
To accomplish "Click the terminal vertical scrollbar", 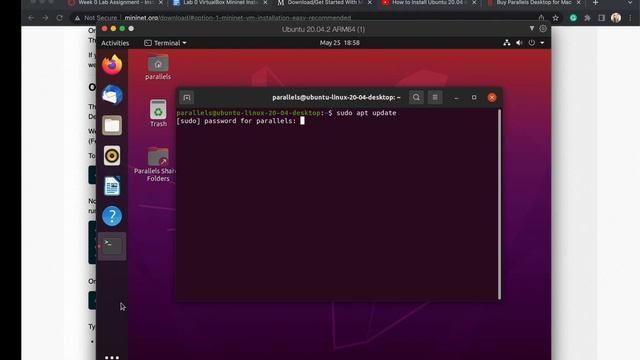I will point(499,204).
